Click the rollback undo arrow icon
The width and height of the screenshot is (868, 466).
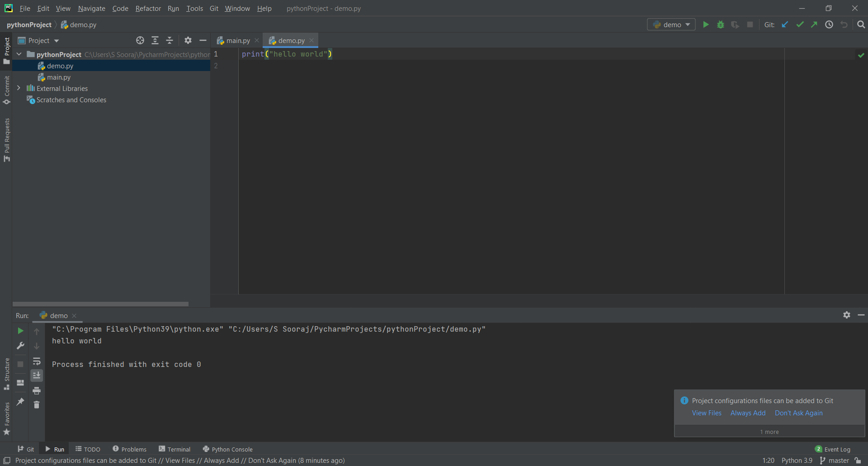(844, 25)
